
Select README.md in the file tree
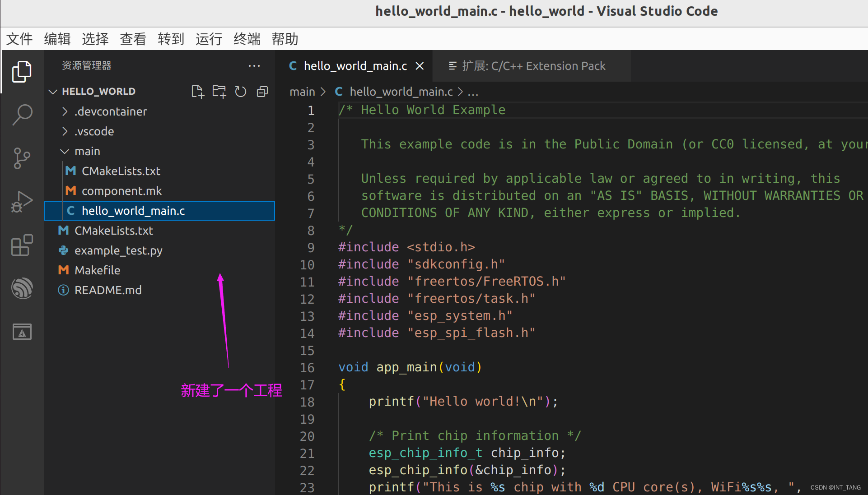108,290
